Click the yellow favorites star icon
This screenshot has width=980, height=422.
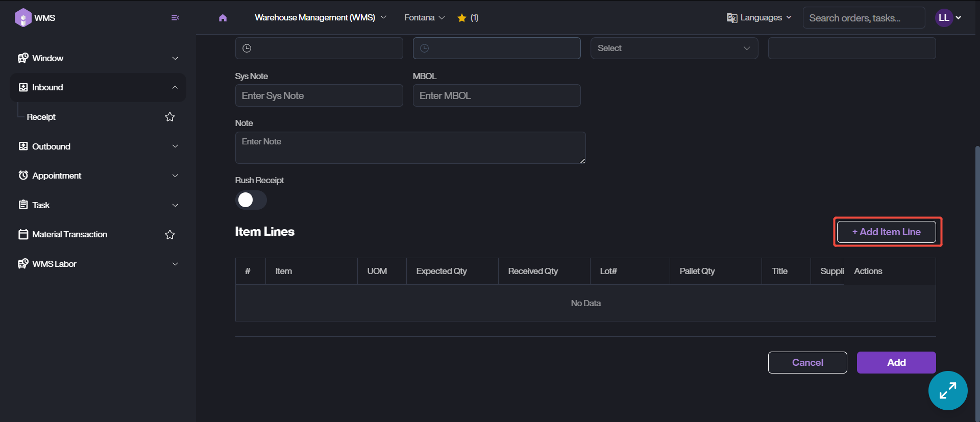click(462, 18)
